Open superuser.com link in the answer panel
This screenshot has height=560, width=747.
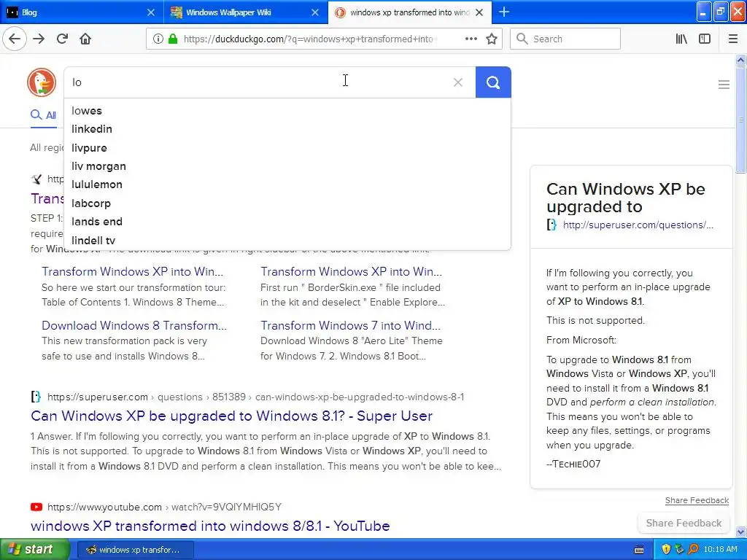[638, 225]
